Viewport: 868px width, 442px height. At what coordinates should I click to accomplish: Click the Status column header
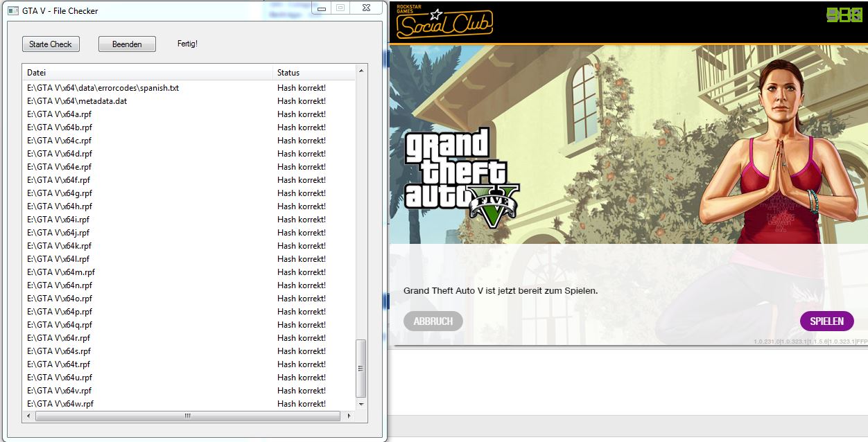(314, 72)
